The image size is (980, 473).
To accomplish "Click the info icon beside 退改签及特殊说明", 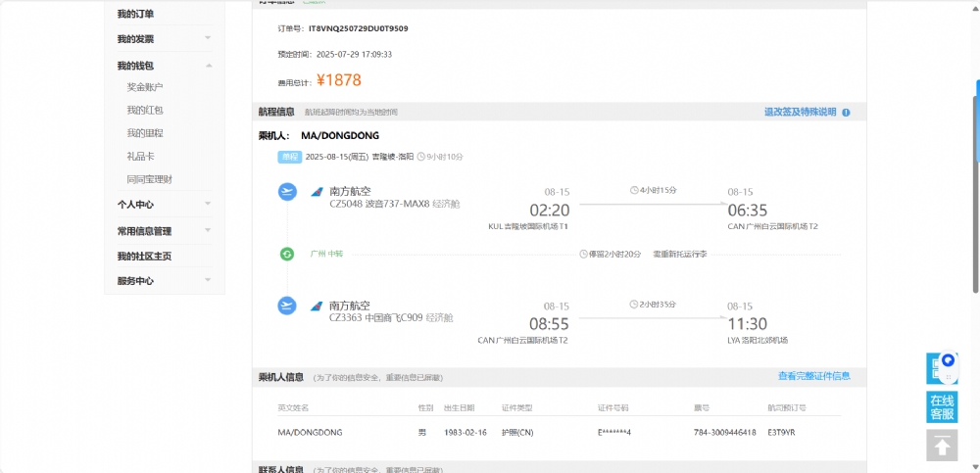I will click(847, 113).
